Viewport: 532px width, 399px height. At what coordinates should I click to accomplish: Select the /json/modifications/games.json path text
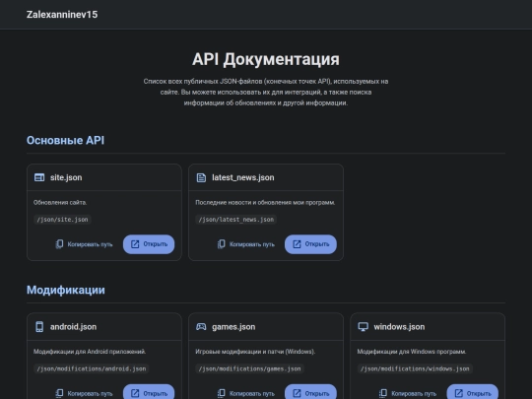(249, 368)
